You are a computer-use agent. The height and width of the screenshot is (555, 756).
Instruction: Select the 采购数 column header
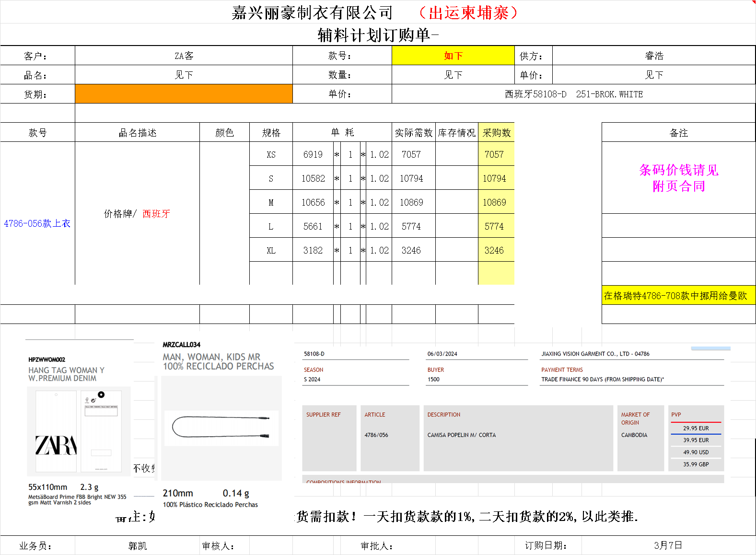496,133
